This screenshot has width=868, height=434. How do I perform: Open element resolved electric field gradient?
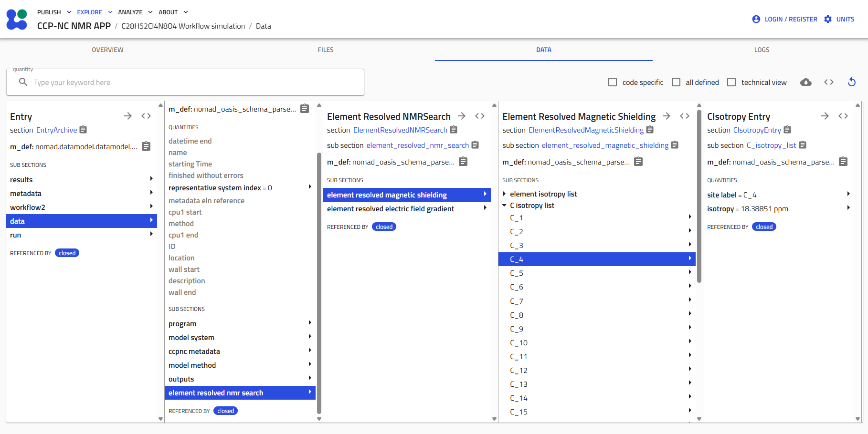pos(407,209)
